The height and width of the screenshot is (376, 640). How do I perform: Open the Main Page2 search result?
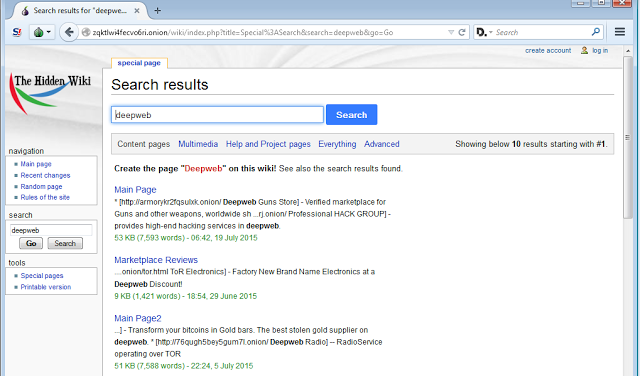[138, 318]
